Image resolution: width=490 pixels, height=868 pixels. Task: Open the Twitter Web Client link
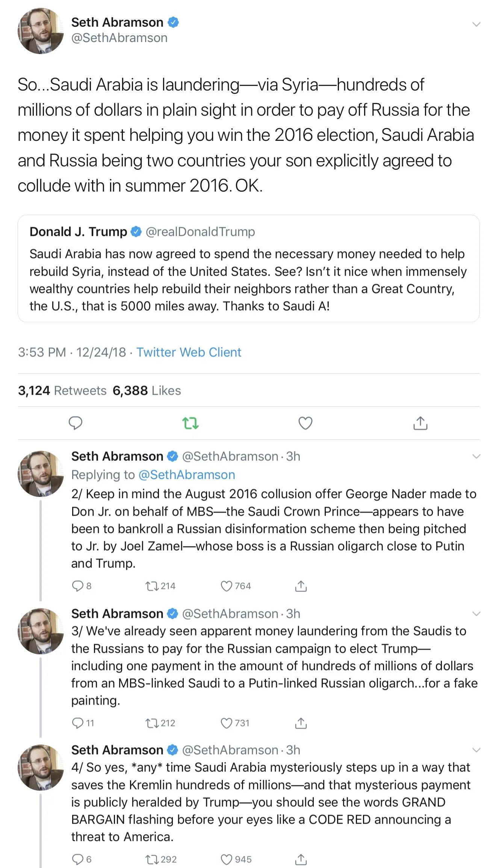(x=189, y=352)
